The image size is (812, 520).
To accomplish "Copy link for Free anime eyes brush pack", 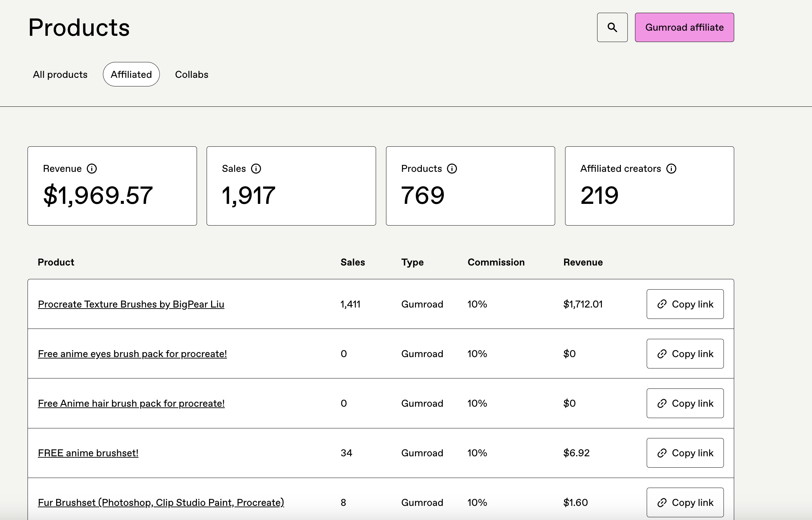I will tap(684, 353).
